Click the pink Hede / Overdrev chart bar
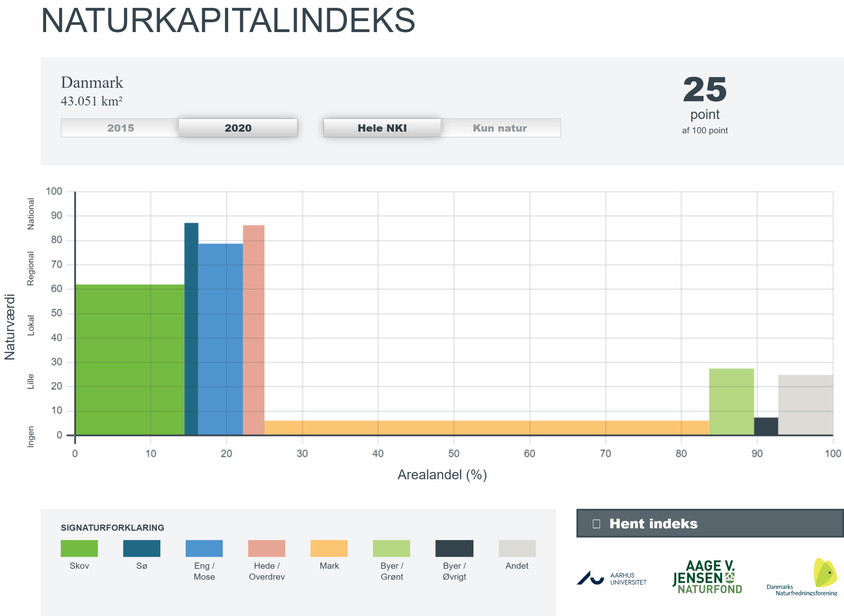This screenshot has width=844, height=616. pyautogui.click(x=254, y=330)
